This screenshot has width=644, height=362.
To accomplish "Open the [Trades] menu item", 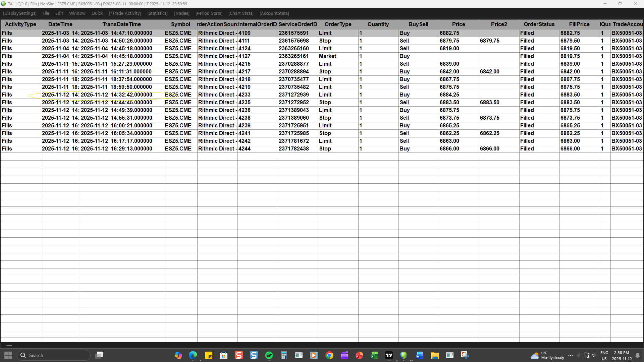I will click(181, 13).
